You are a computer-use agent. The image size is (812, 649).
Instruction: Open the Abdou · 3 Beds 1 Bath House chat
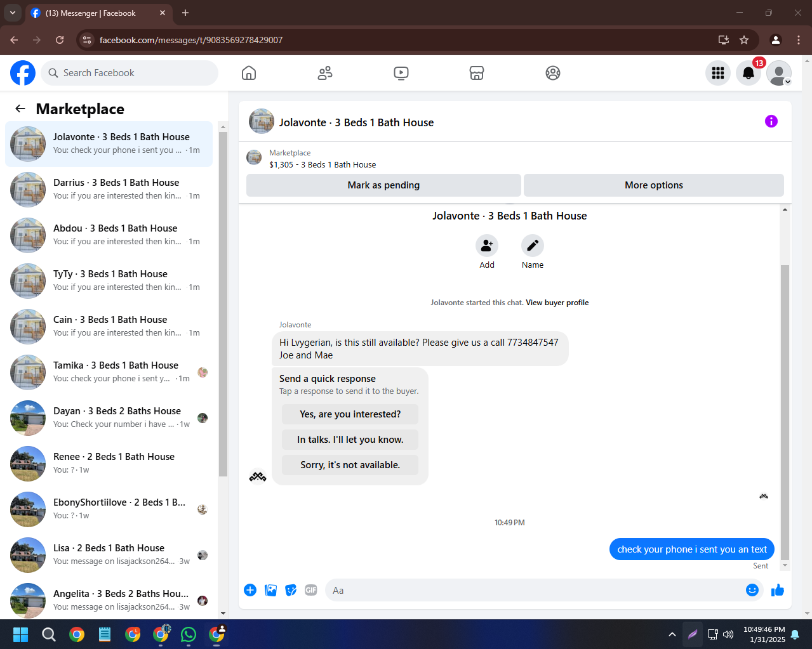(109, 235)
